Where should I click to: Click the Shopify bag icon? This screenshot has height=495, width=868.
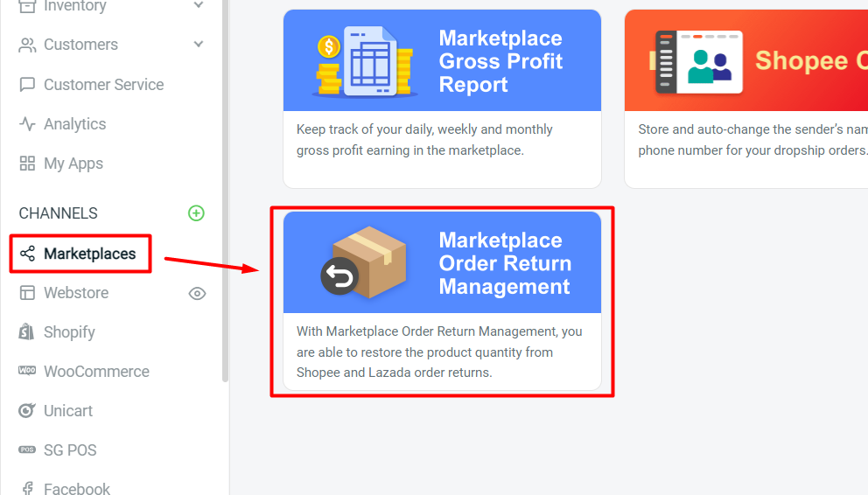26,331
